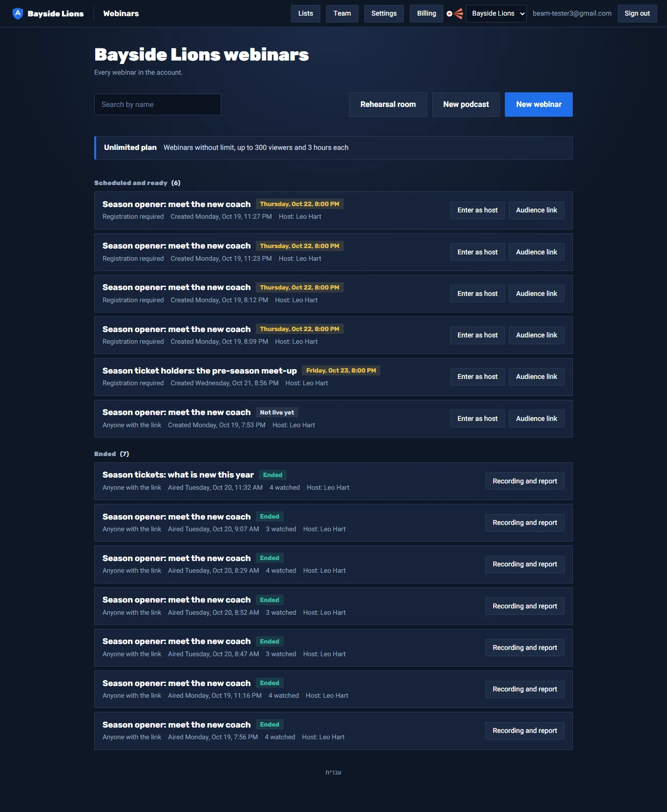667x812 pixels.
Task: Open Recording and report for the 7:56 PM webinar
Action: pyautogui.click(x=525, y=731)
